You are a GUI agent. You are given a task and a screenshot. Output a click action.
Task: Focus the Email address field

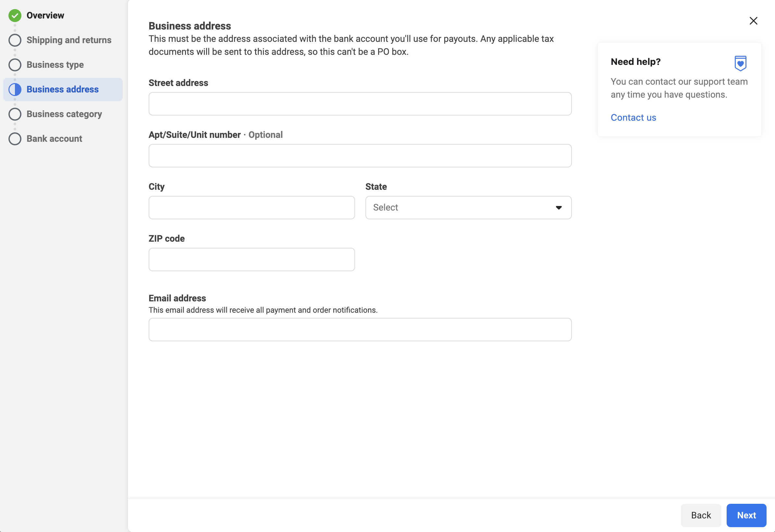360,330
